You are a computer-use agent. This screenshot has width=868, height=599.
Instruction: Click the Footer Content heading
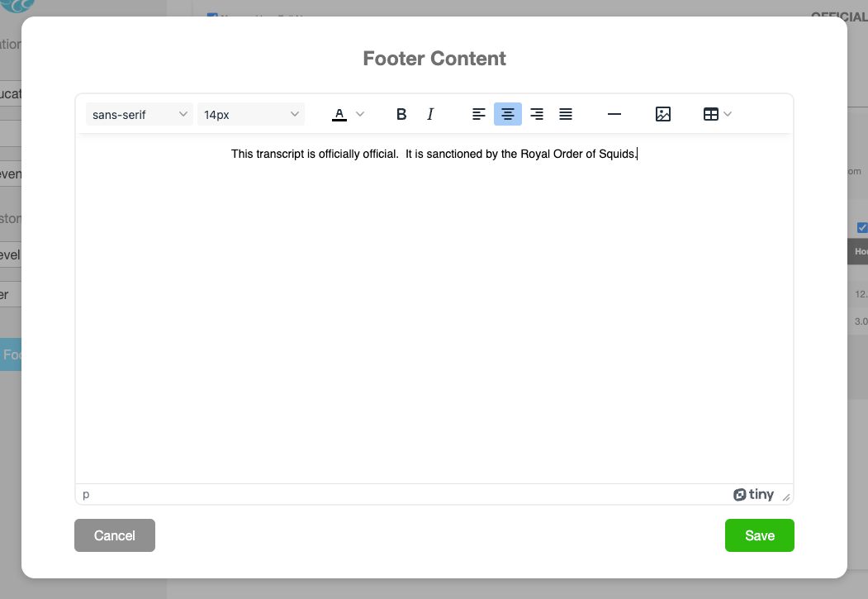434,58
